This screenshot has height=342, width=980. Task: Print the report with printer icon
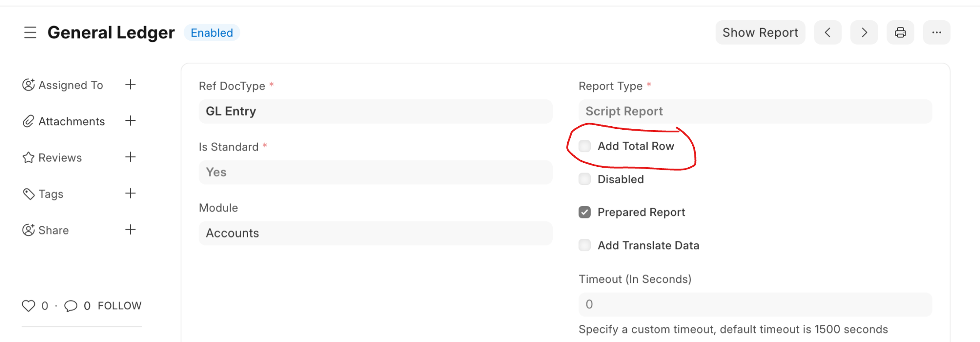click(x=900, y=33)
